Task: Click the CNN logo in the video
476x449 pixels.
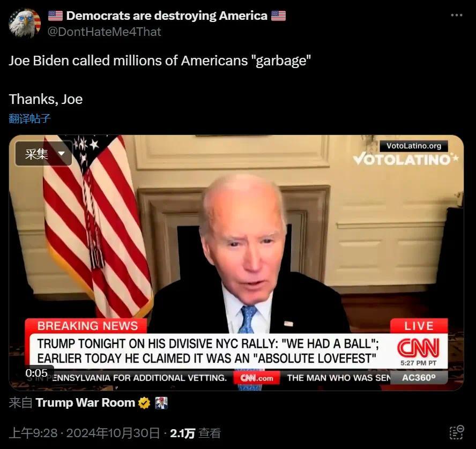Action: point(418,347)
